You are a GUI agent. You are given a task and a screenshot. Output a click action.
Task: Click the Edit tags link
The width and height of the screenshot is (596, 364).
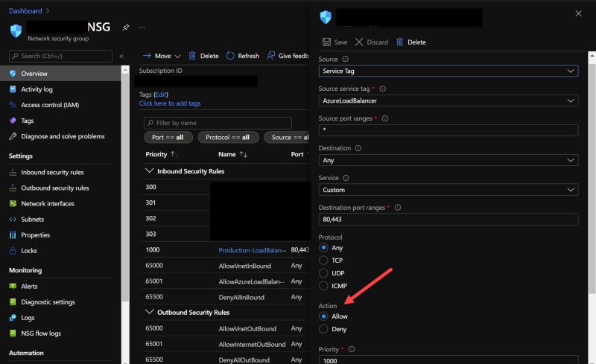coord(161,95)
